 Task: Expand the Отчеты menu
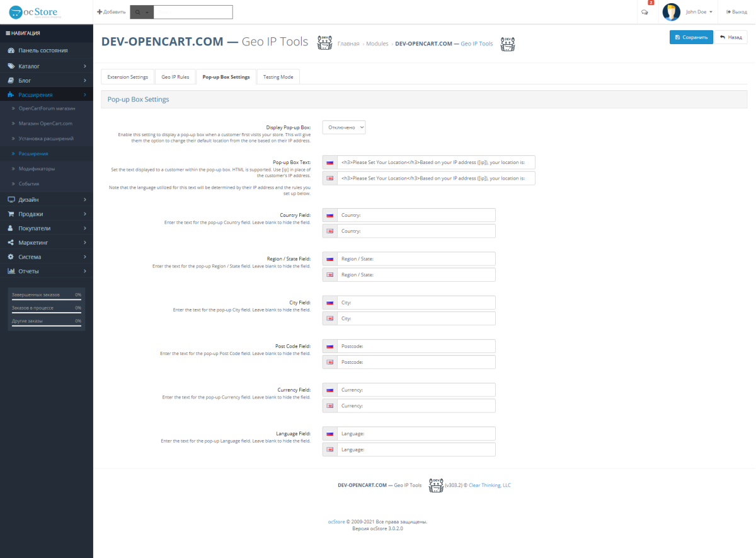pyautogui.click(x=47, y=271)
